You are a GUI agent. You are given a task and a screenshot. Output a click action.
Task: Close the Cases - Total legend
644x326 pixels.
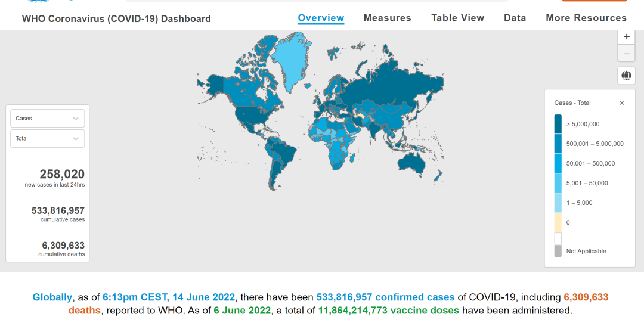[x=622, y=103]
